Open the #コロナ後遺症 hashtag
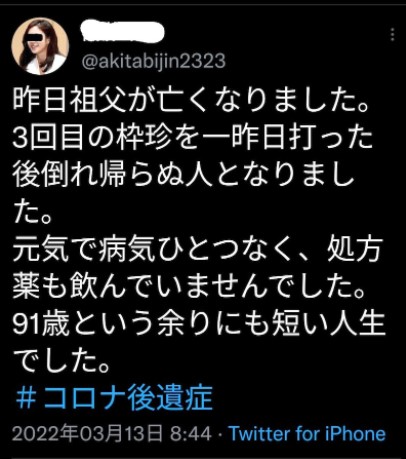This screenshot has width=406, height=459. click(114, 398)
